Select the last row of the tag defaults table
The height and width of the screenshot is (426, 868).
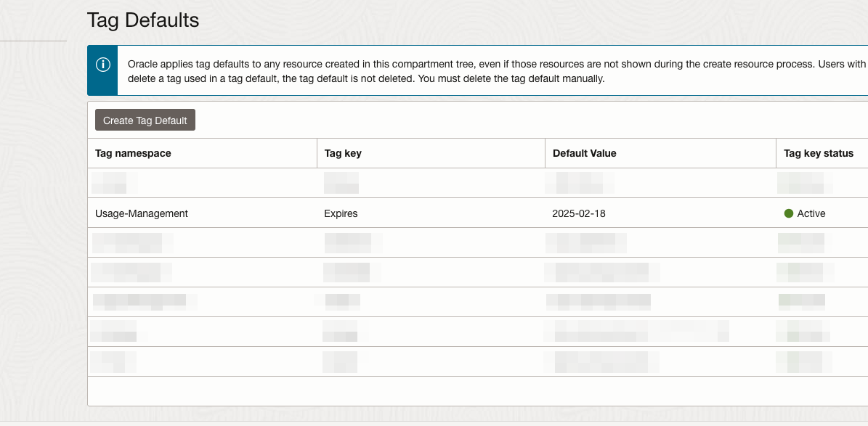(x=436, y=361)
